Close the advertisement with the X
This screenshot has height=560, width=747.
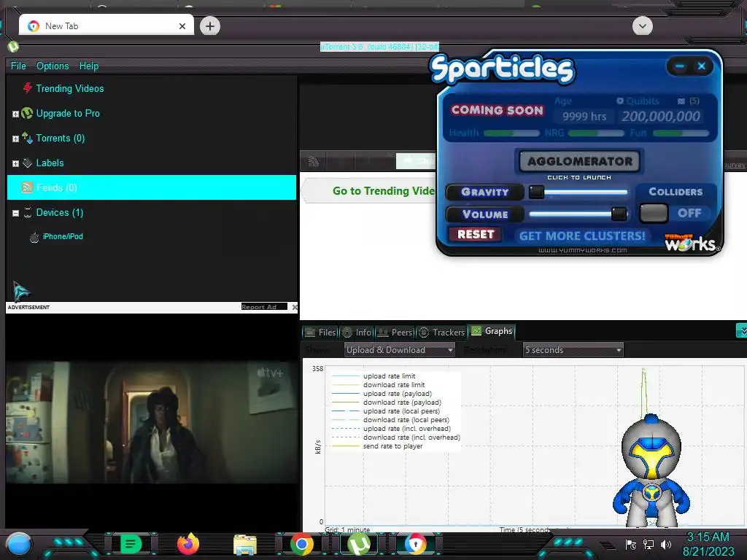pos(295,307)
